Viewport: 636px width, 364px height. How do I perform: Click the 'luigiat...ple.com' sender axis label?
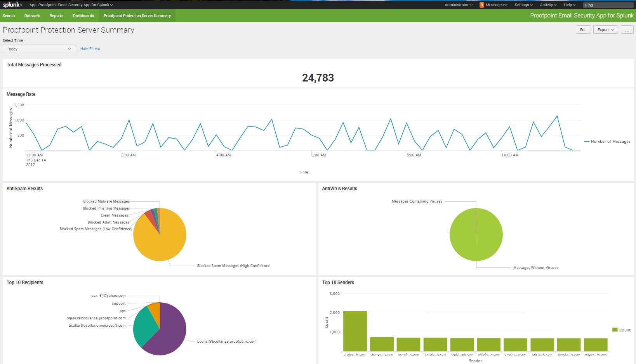tap(462, 354)
